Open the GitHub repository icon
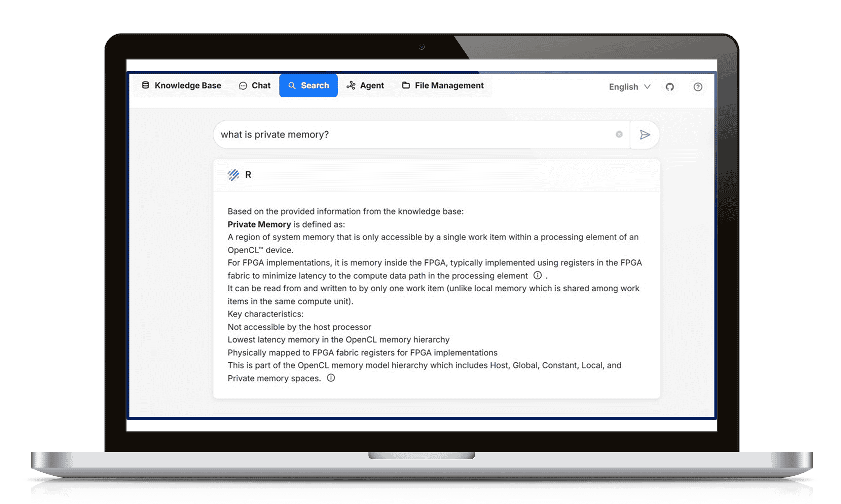The height and width of the screenshot is (504, 841). [670, 87]
